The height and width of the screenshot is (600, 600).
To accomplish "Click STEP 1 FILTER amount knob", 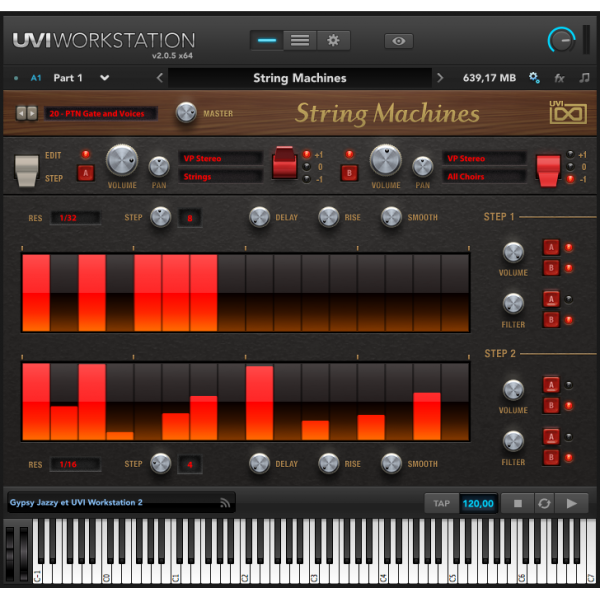I will point(513,304).
